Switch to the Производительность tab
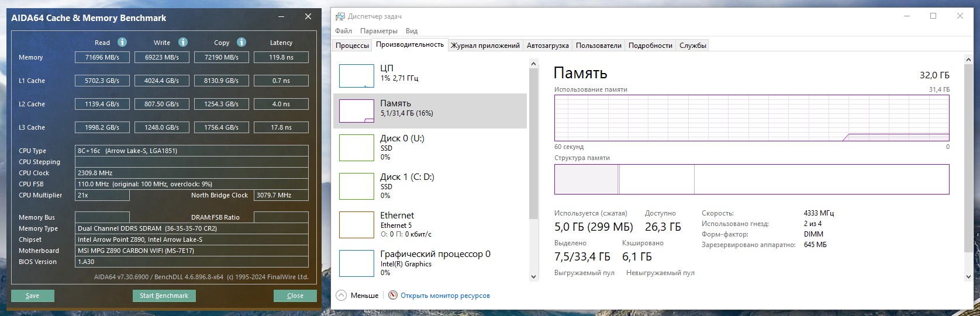The image size is (980, 316). [410, 44]
